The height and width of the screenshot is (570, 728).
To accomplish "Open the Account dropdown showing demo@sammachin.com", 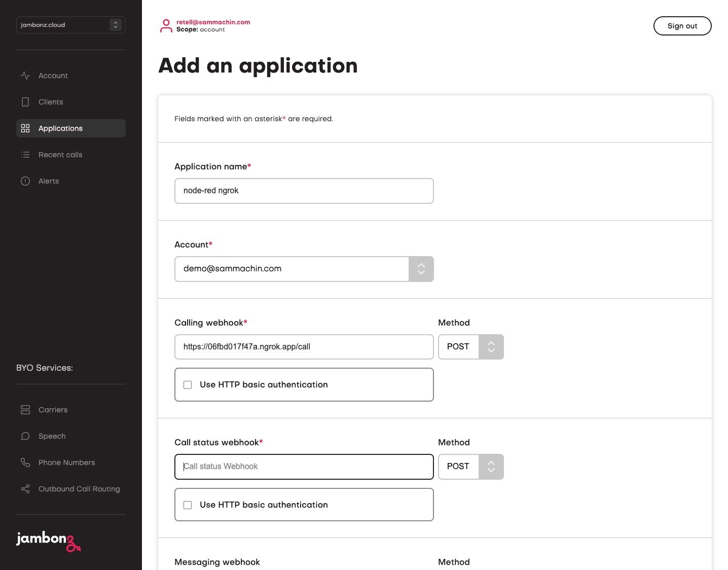I will tap(304, 269).
